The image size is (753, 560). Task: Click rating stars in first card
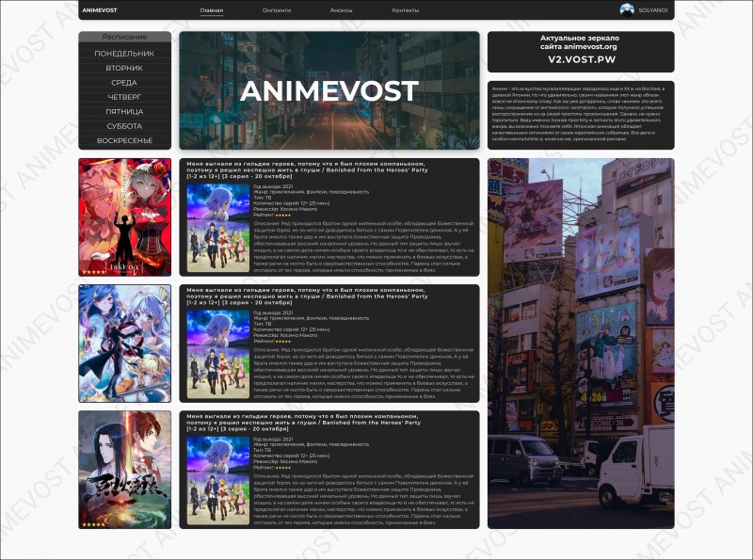click(283, 216)
